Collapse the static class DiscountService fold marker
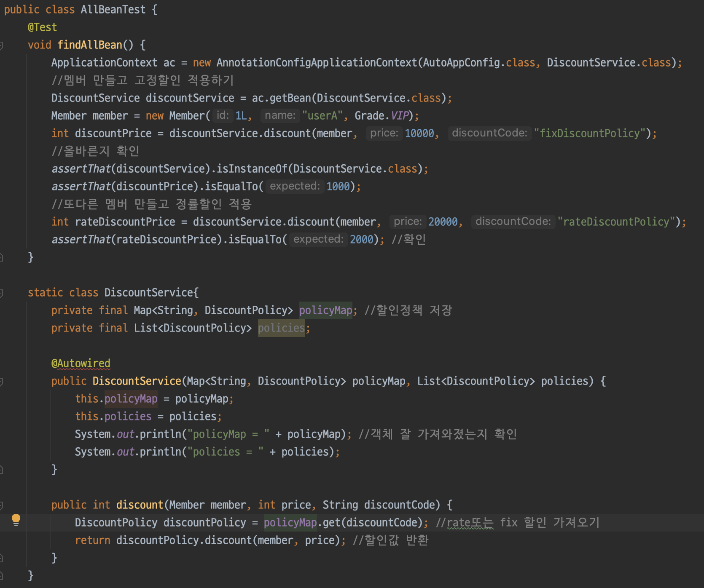This screenshot has width=704, height=588. [1, 293]
